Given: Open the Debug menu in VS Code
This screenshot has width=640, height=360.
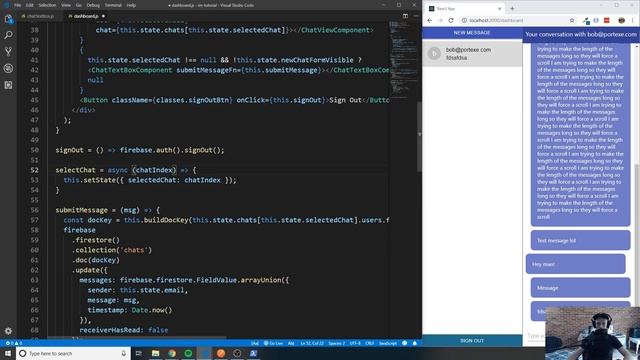Looking at the screenshot, I should [x=93, y=5].
